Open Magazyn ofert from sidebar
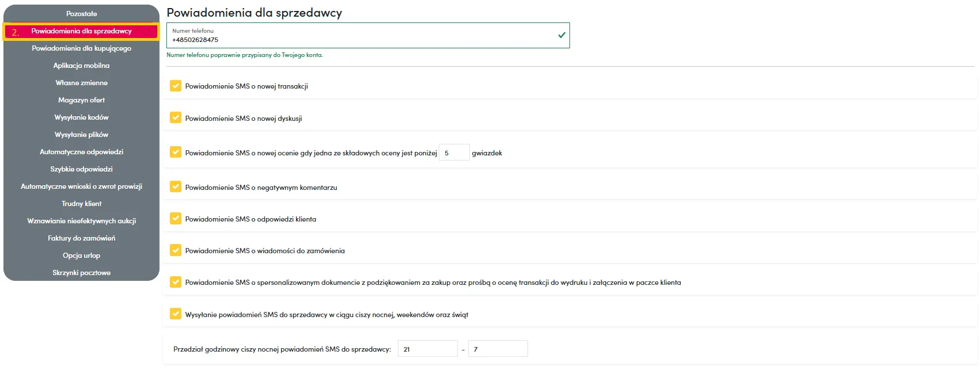980x385 pixels. pos(81,100)
